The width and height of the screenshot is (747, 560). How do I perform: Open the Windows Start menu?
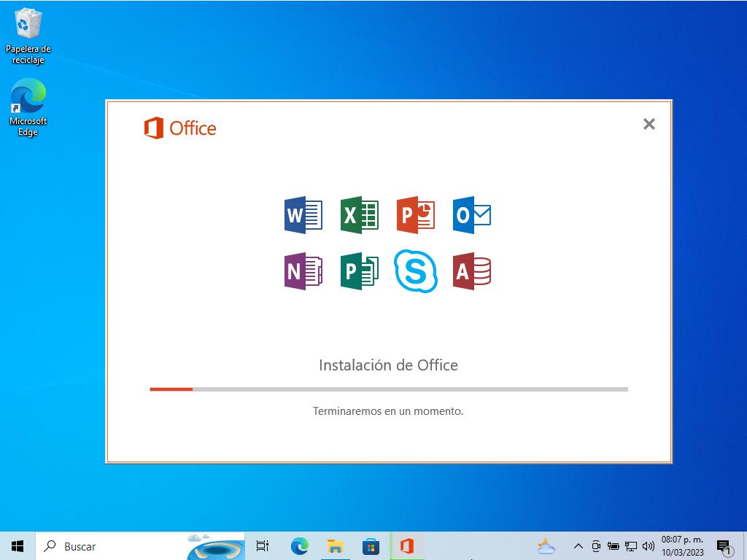point(18,545)
